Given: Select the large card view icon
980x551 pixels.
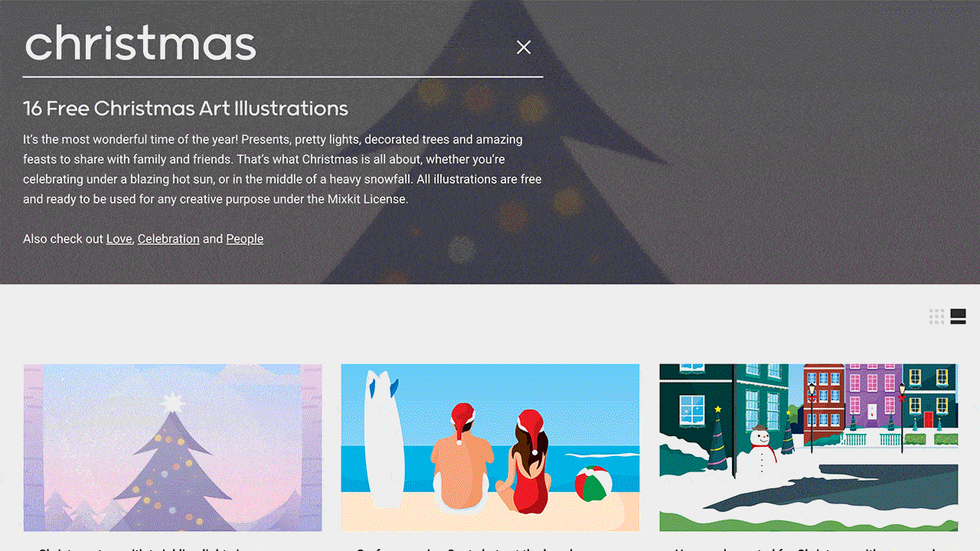Looking at the screenshot, I should [958, 317].
